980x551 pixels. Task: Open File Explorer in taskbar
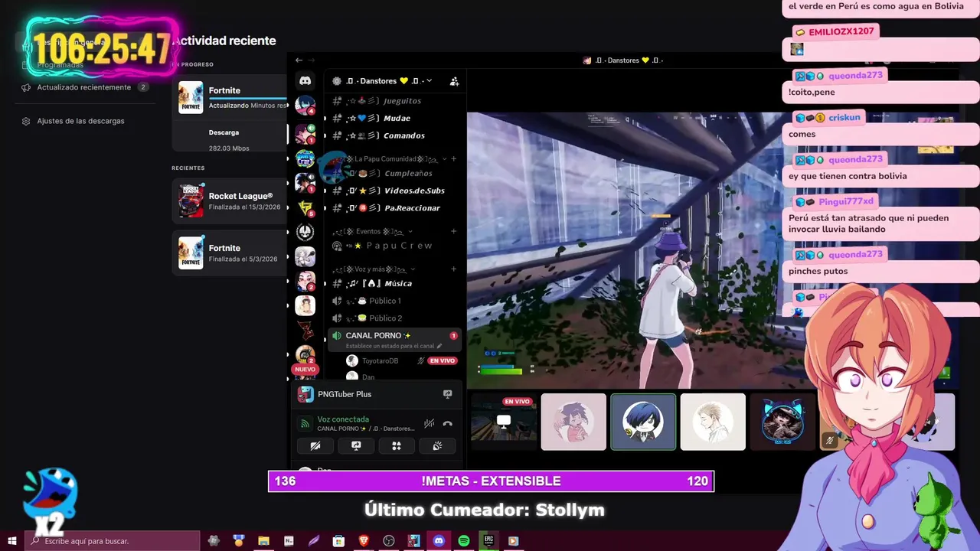click(263, 541)
